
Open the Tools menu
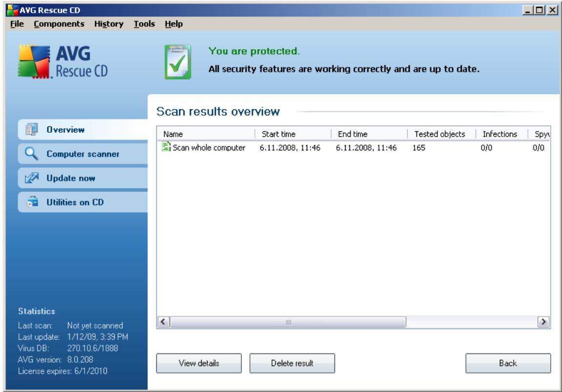pos(144,24)
